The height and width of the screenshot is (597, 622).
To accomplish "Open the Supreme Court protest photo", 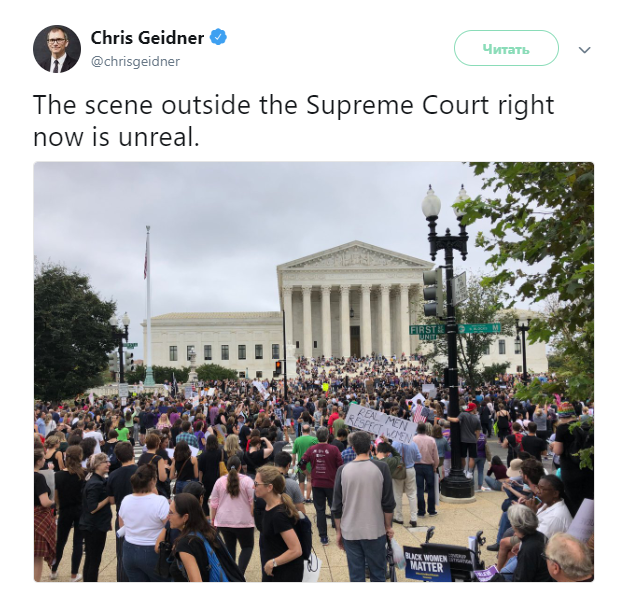I will pos(313,372).
